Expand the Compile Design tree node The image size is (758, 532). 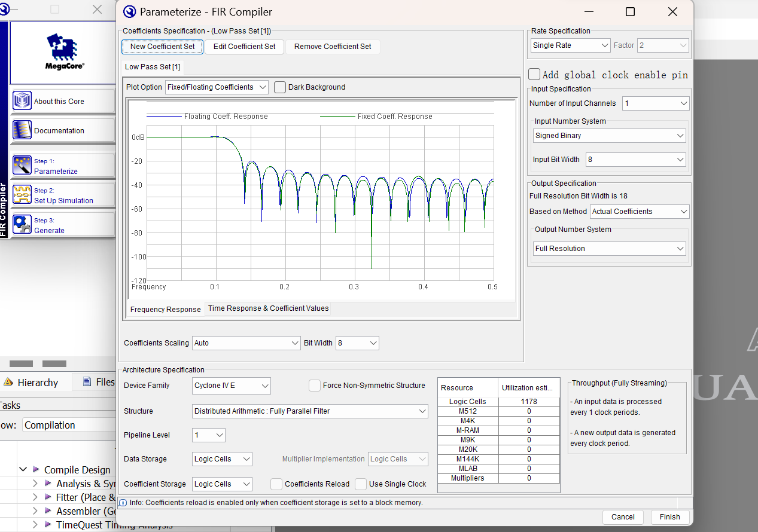[x=23, y=470]
